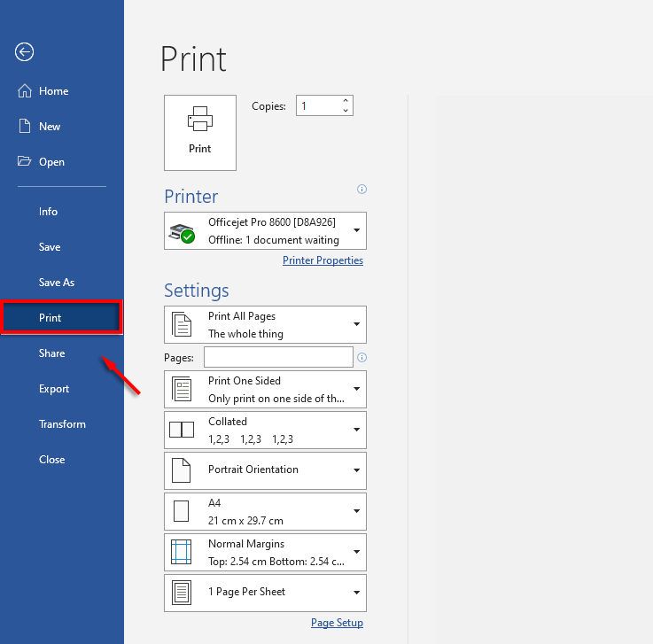Click the Pages info icon
653x644 pixels.
click(x=361, y=358)
